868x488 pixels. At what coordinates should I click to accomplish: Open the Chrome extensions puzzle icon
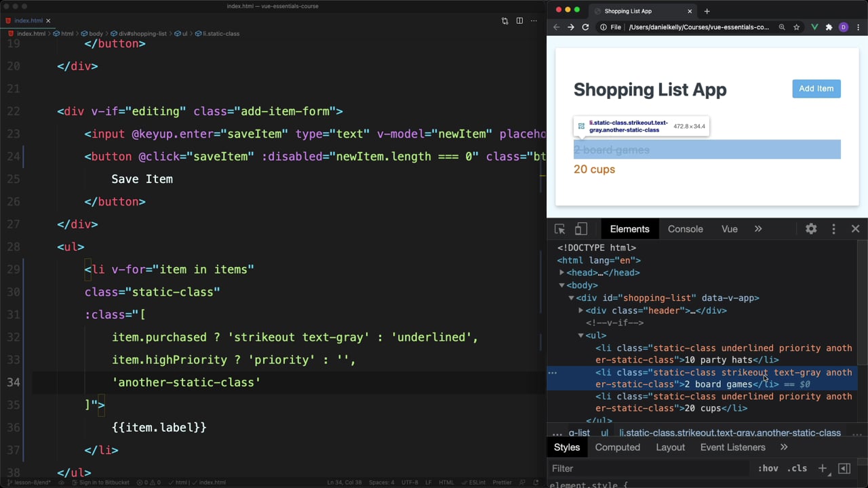click(829, 27)
